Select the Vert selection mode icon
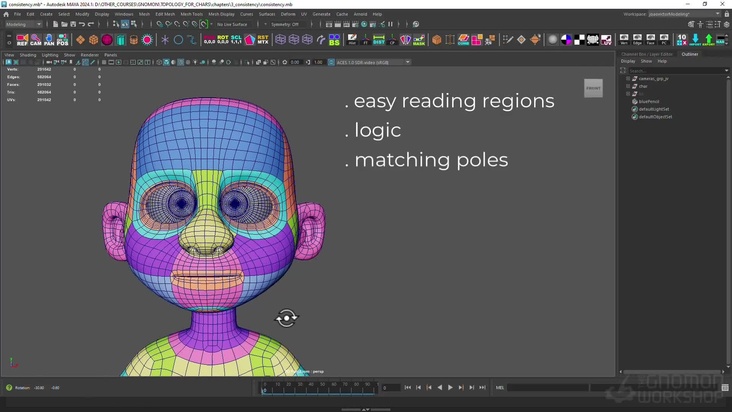 (624, 40)
